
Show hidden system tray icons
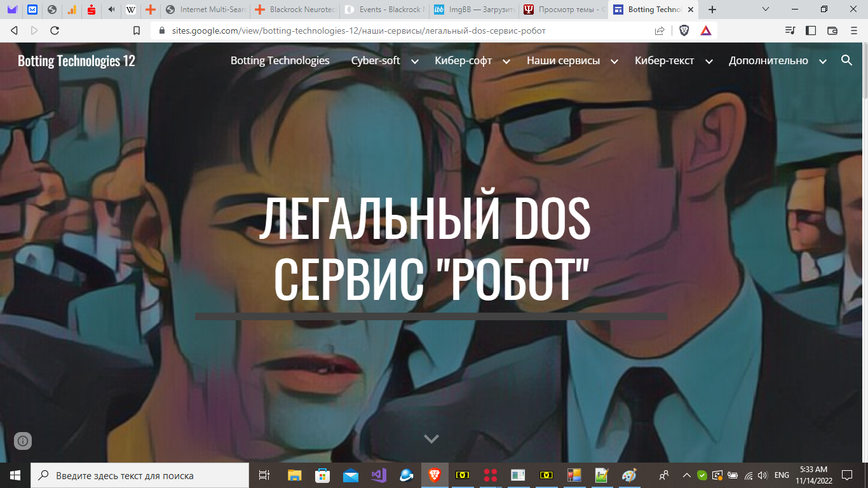686,475
